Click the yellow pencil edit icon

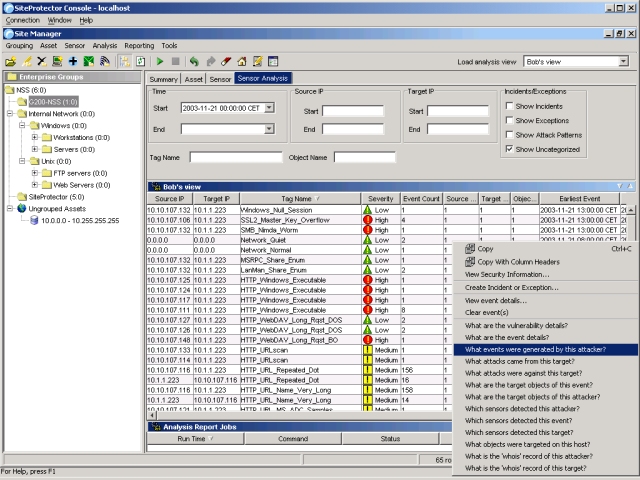[27, 62]
